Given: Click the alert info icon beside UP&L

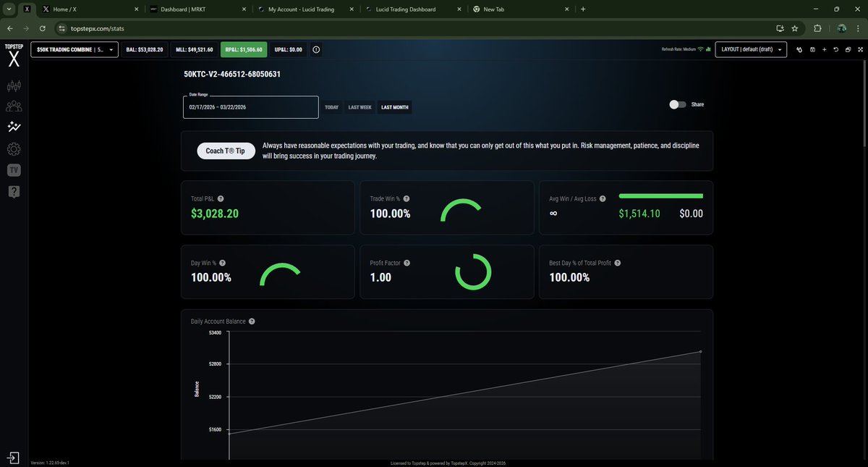Looking at the screenshot, I should pos(316,49).
